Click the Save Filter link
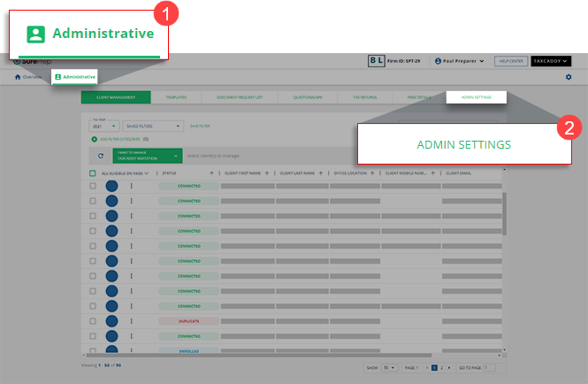This screenshot has width=588, height=384. [x=200, y=127]
